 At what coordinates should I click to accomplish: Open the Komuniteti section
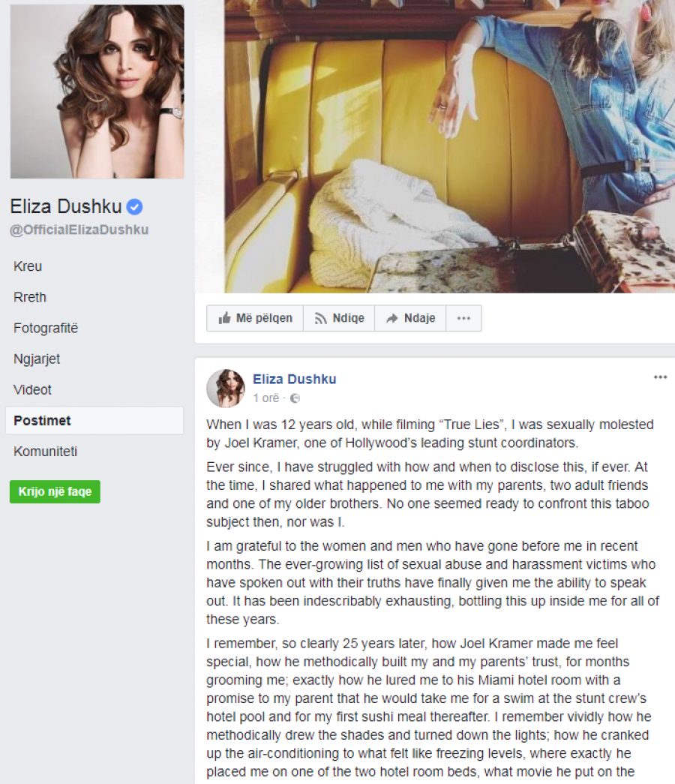click(x=45, y=452)
